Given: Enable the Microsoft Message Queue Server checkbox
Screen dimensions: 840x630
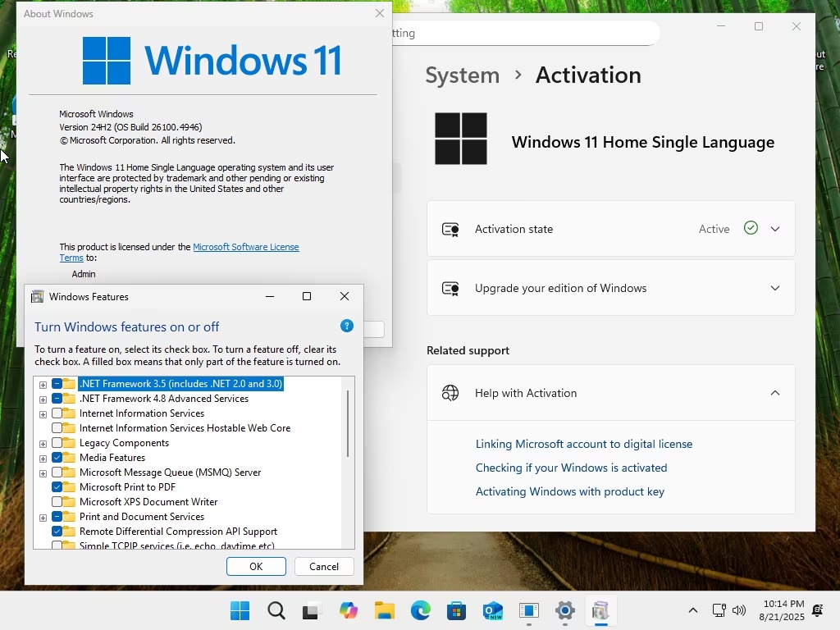Looking at the screenshot, I should (57, 472).
